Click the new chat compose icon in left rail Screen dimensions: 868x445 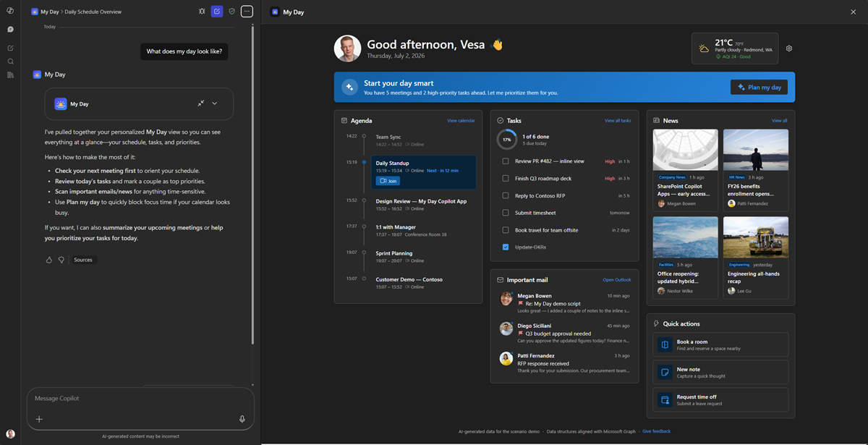pyautogui.click(x=10, y=48)
